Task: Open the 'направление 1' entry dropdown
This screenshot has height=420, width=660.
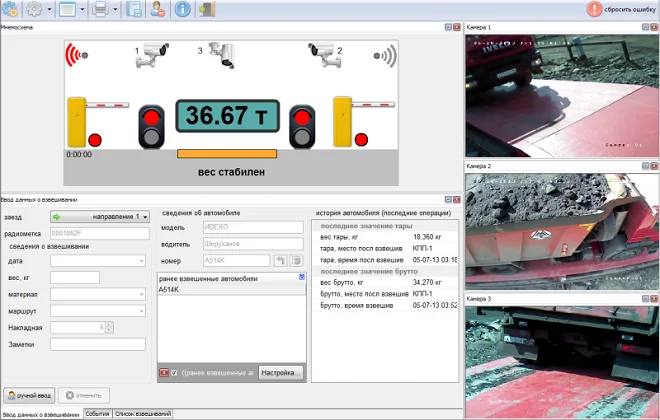Action: click(x=99, y=216)
